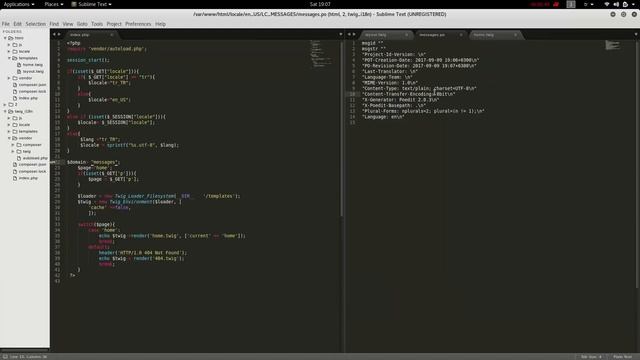Click right pane's previous-tab arrow

pos(349,34)
